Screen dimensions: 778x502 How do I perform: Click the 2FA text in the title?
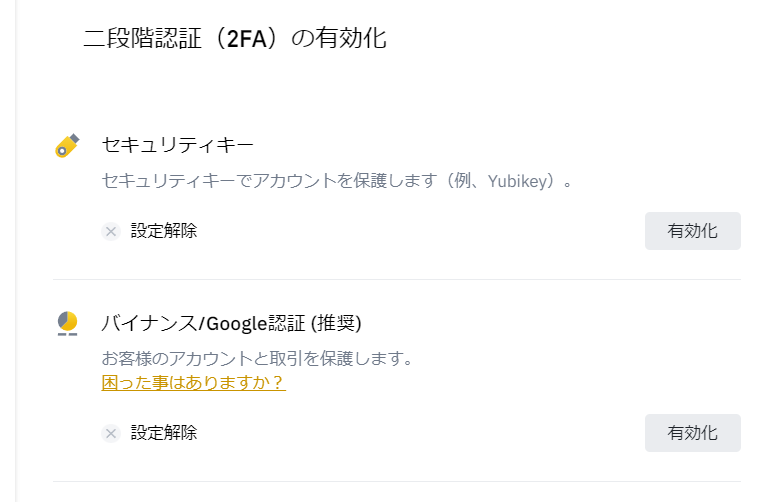(x=247, y=39)
